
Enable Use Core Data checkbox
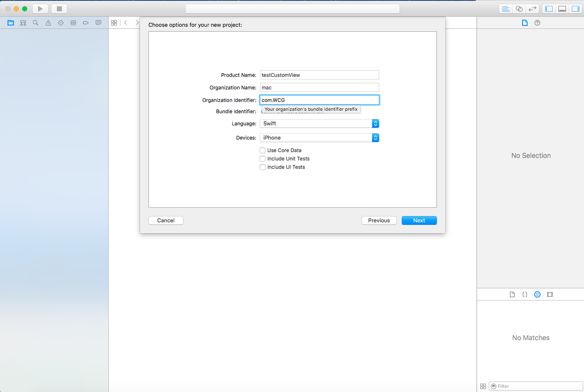point(263,150)
